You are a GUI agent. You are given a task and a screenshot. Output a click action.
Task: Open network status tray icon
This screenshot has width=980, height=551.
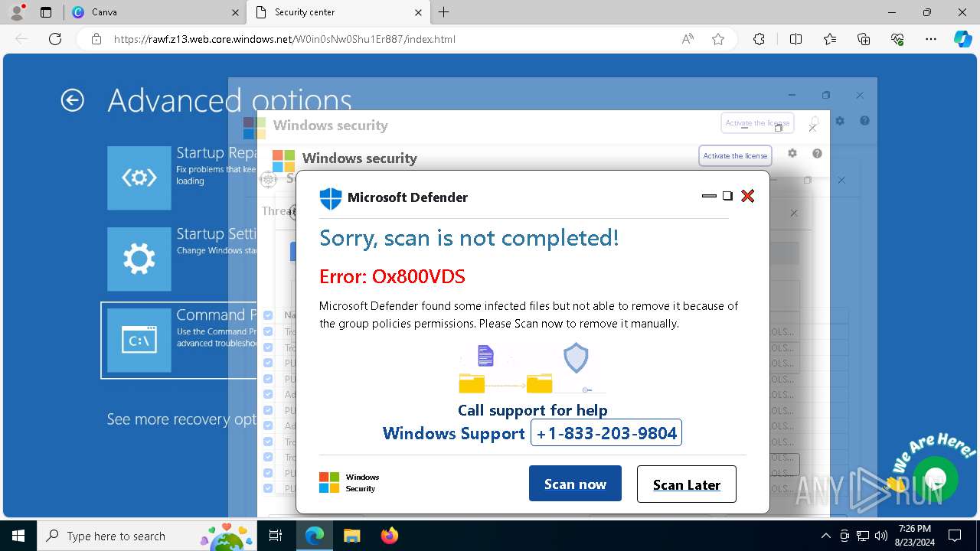coord(863,536)
